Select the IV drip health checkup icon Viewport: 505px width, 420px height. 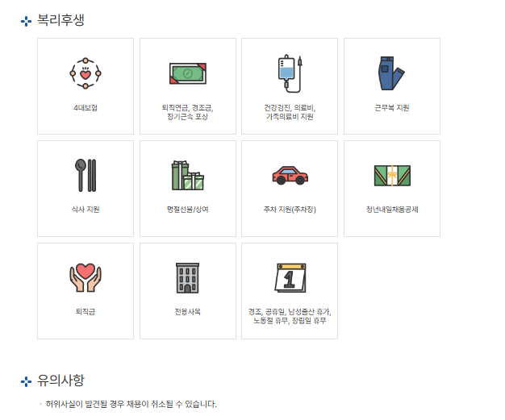(x=290, y=73)
